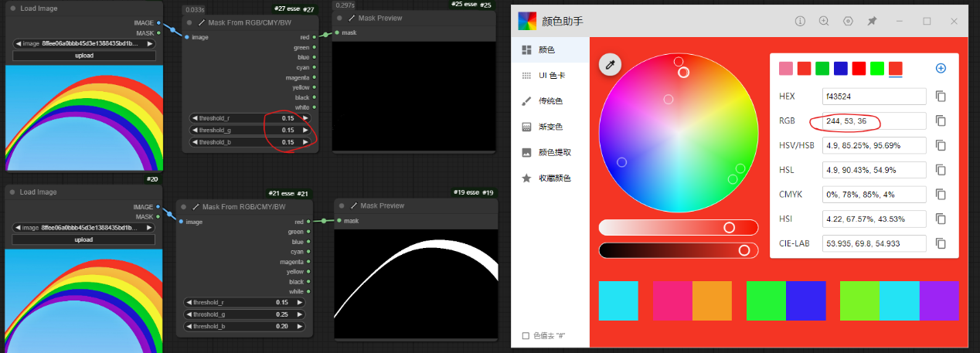Open the magnifier zoom tool in title bar

tap(824, 21)
